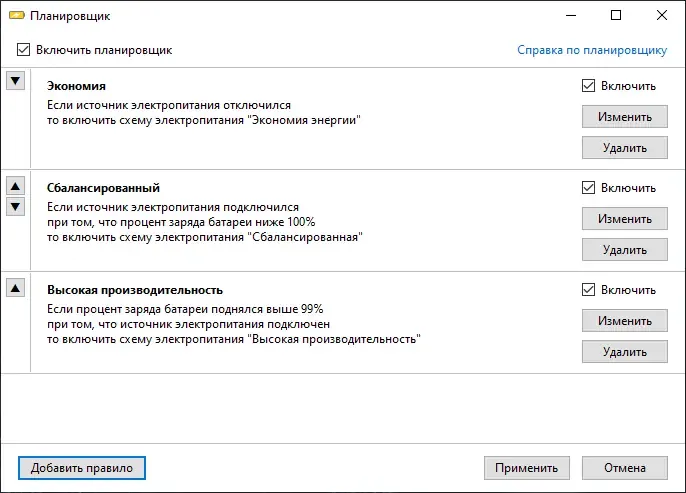686x493 pixels.
Task: Remove the Сбалансированный rule using Удалить
Action: tap(624, 250)
